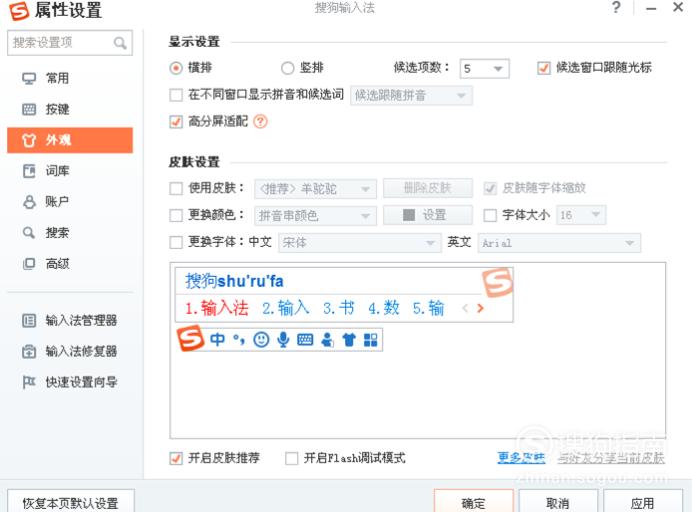
Task: Launch 输入法管理器
Action: [x=70, y=320]
